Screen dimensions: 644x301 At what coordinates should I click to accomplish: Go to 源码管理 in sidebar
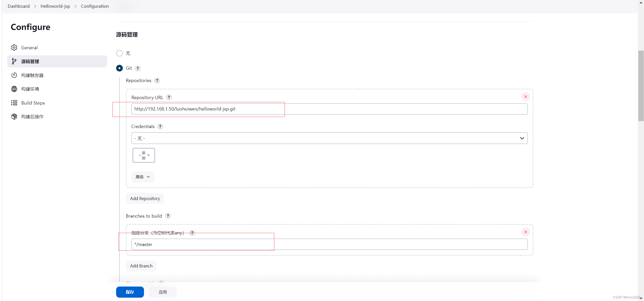[x=57, y=61]
